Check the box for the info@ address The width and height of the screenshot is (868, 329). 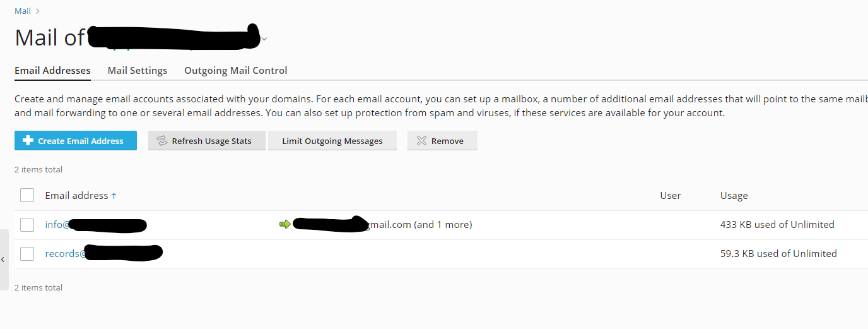(26, 224)
